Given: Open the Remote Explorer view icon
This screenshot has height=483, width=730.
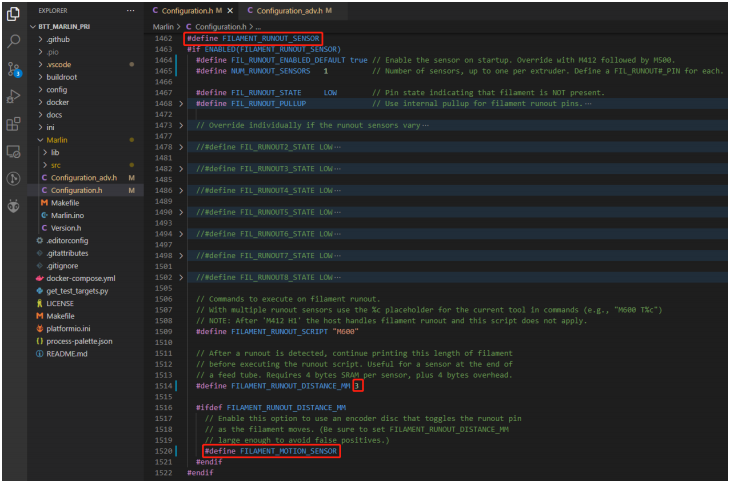Looking at the screenshot, I should 13,151.
